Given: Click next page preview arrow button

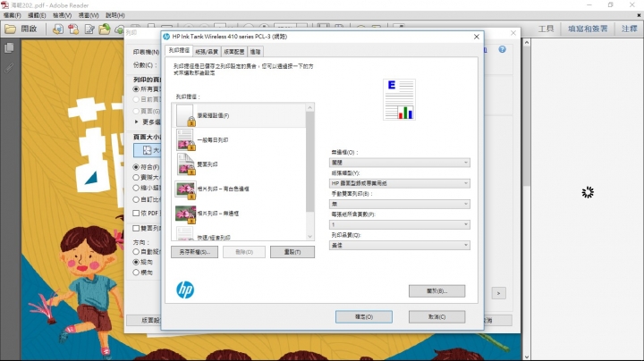Looking at the screenshot, I should click(x=498, y=293).
